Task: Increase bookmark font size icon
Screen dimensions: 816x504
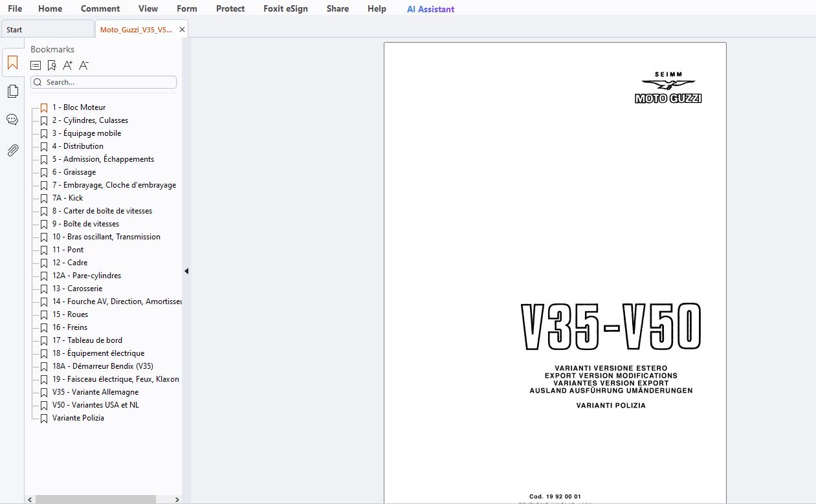Action: coord(68,65)
